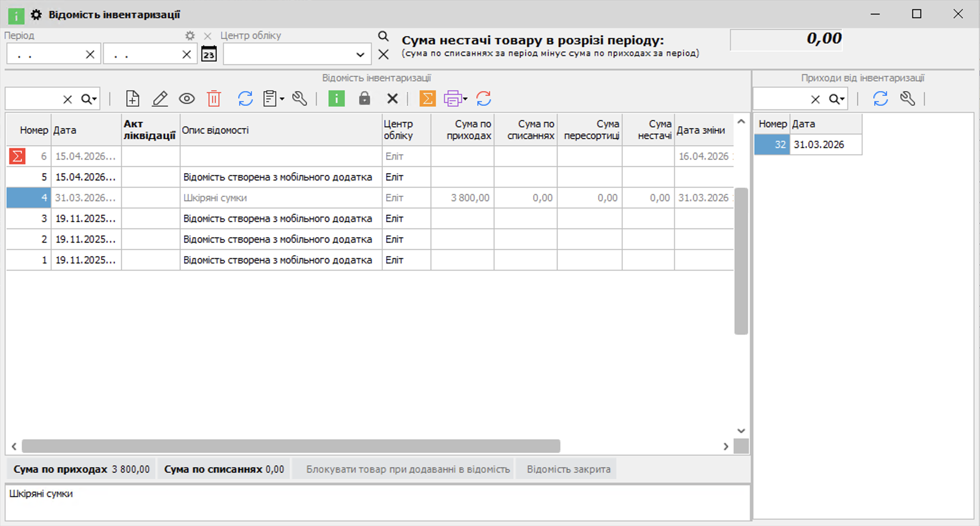Expand the 'Центр обліку' dropdown
The image size is (980, 526).
[360, 55]
